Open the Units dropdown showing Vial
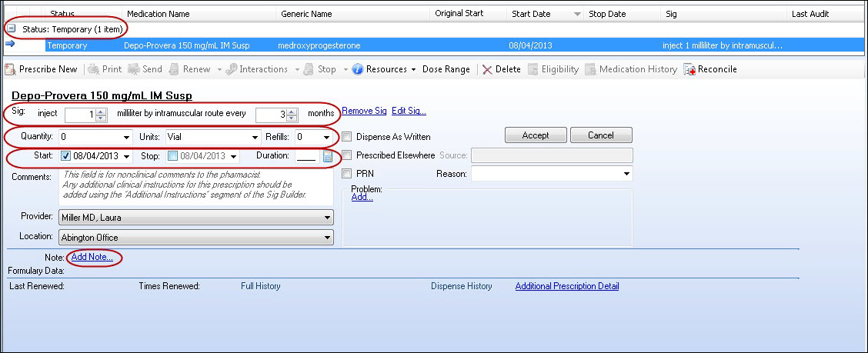 pos(255,137)
